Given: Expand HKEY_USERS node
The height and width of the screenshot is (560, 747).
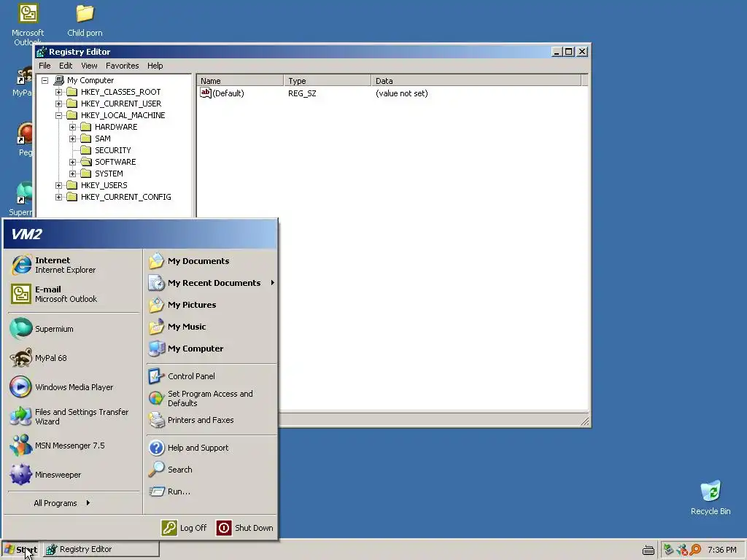Looking at the screenshot, I should tap(58, 185).
